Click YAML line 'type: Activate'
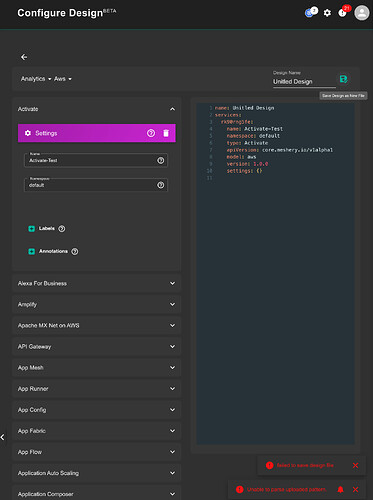Screen dimensions: 373x500 (x=247, y=143)
